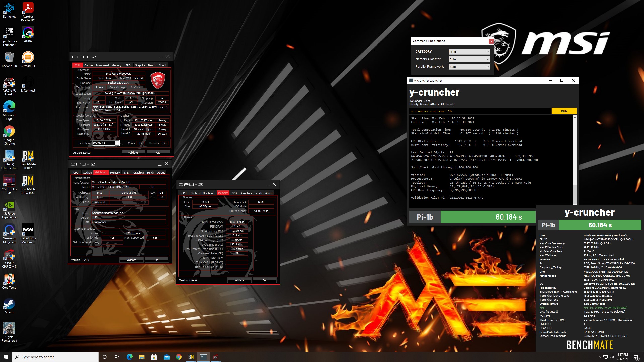Click OK in Memory CPU-Z window

(264, 280)
